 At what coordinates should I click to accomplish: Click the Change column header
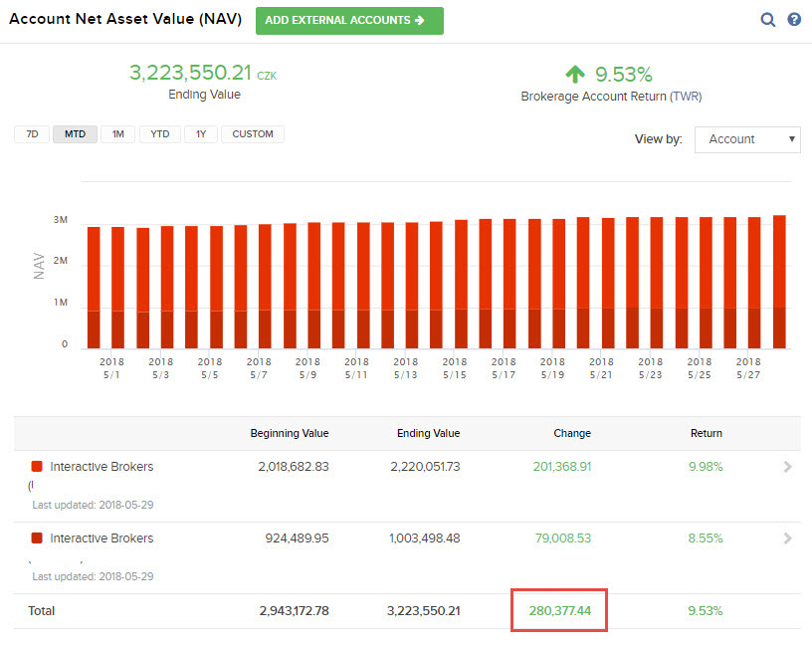click(572, 434)
